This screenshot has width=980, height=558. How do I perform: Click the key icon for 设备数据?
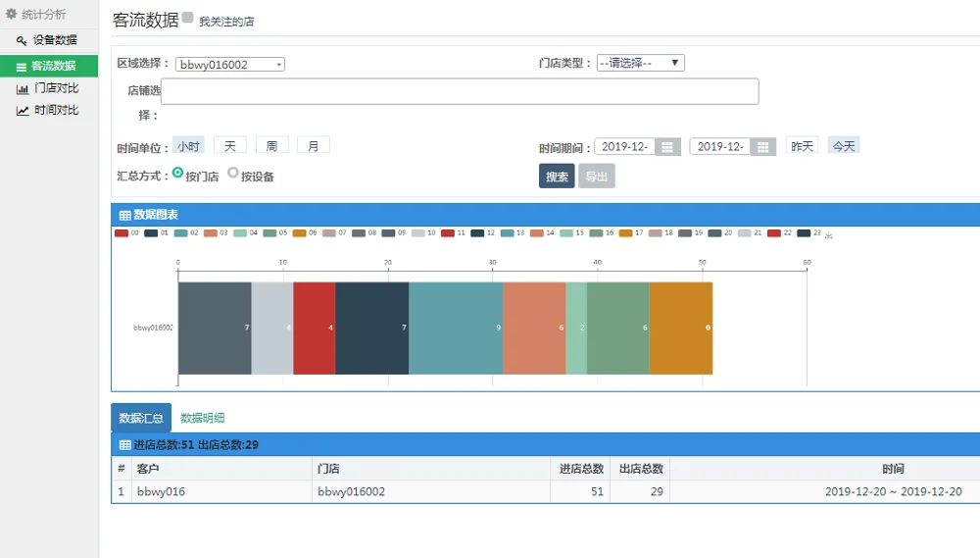[22, 40]
